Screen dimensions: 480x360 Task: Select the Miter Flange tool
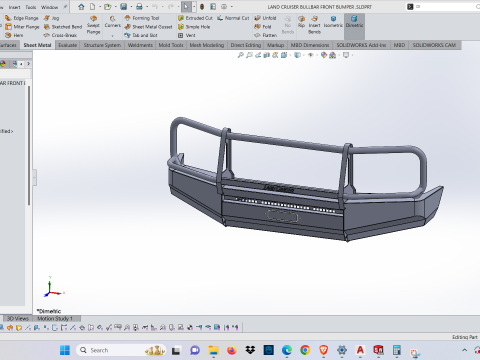point(22,27)
